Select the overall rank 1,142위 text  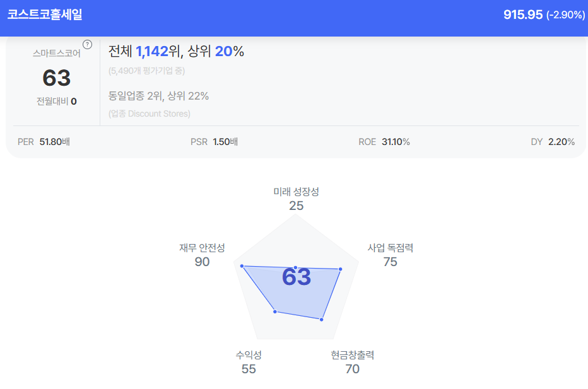coord(158,52)
